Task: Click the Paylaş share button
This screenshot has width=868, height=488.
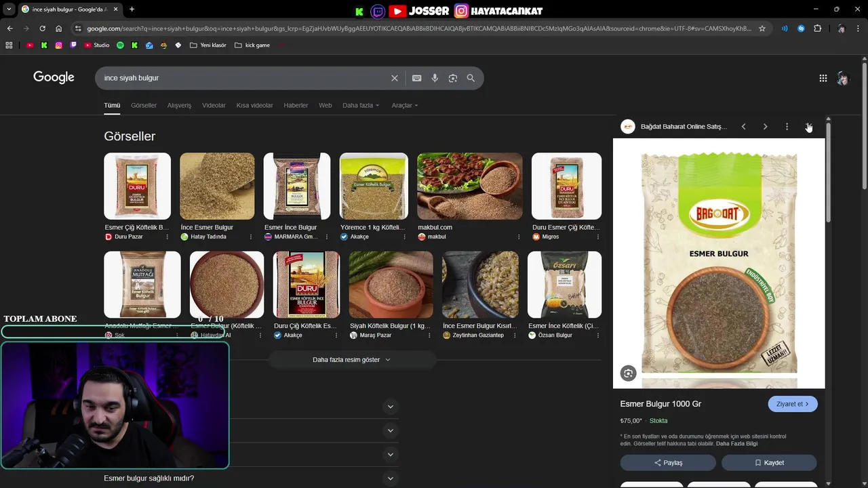Action: [x=668, y=463]
